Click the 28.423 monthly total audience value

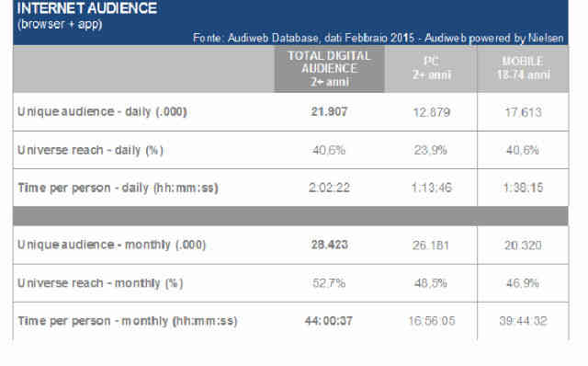click(329, 245)
